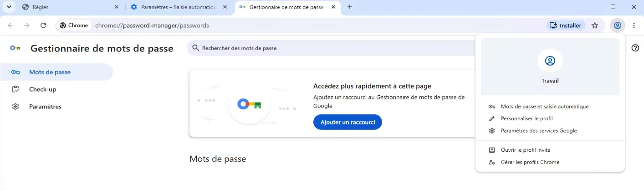Close the Gestionnaire de mots de passe tab

coord(334,7)
